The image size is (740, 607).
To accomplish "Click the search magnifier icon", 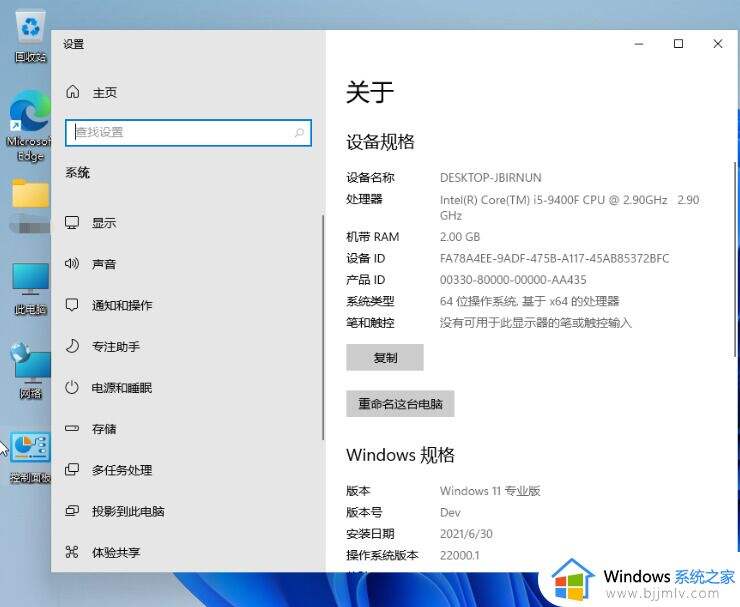I will (299, 133).
